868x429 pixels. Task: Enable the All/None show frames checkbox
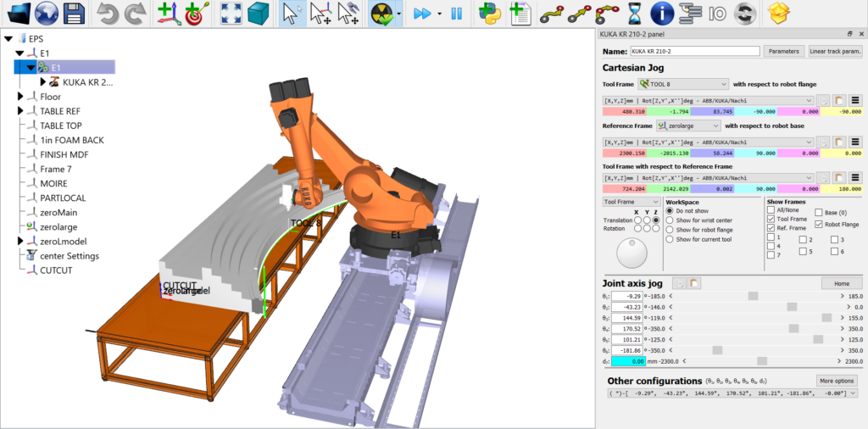(771, 210)
